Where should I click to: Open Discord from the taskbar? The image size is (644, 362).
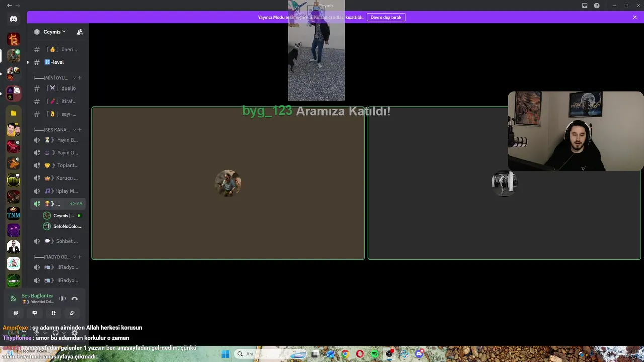[419, 354]
